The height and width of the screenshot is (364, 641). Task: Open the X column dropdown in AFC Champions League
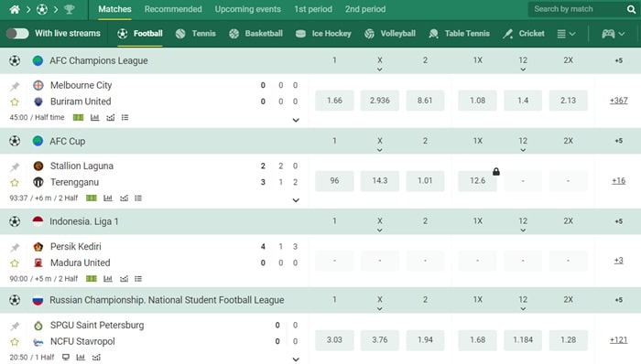380,70
